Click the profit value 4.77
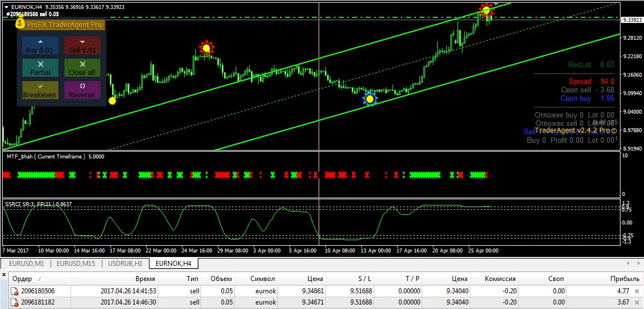This screenshot has width=644, height=309. point(623,291)
